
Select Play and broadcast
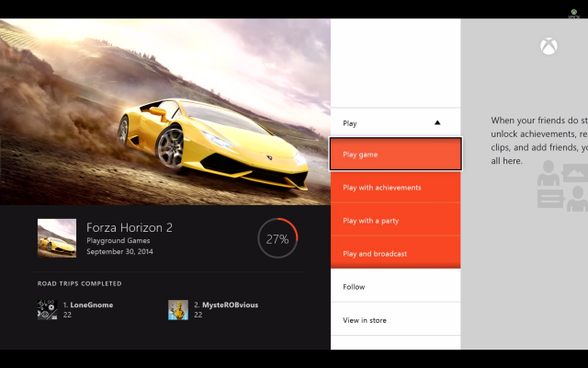coord(396,253)
